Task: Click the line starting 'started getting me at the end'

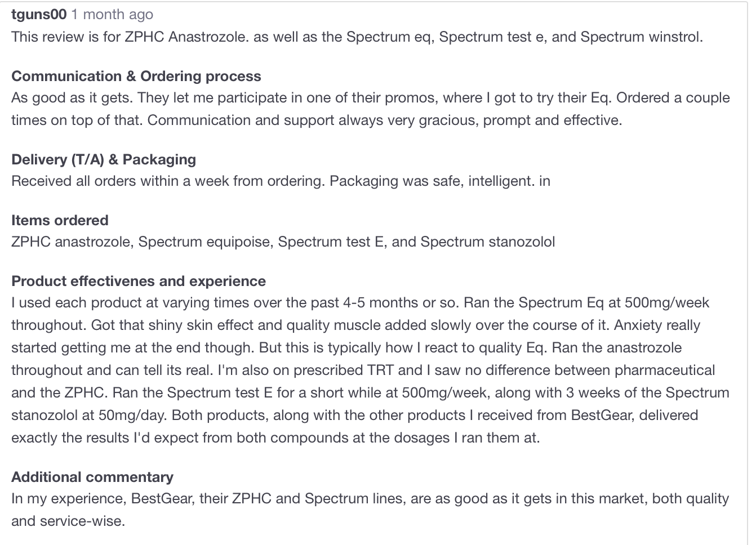Action: click(346, 348)
